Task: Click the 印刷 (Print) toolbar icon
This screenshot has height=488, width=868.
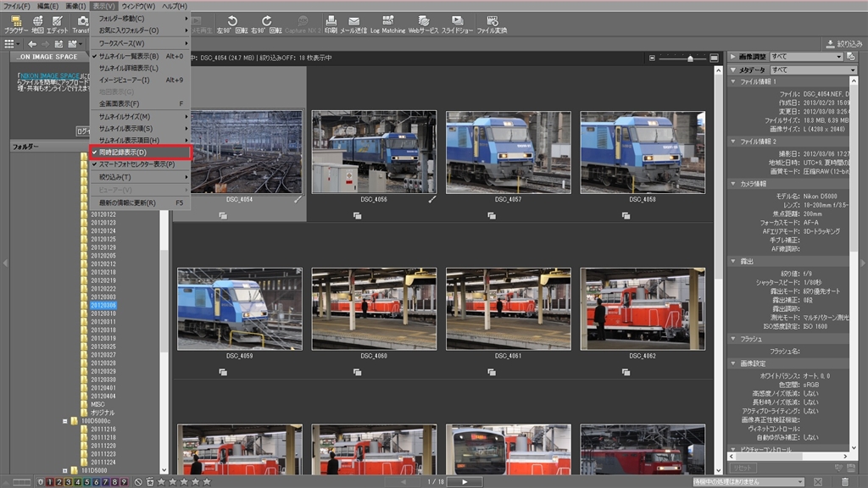Action: 330,23
